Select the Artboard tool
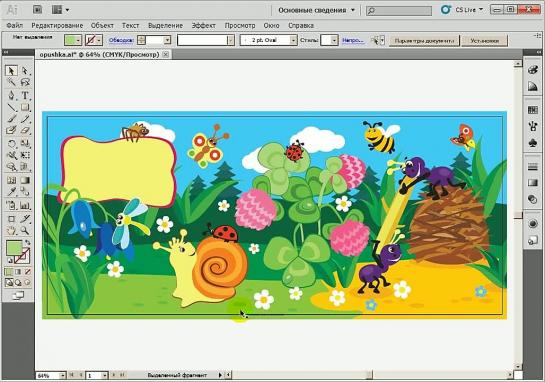The width and height of the screenshot is (545, 382). pyautogui.click(x=11, y=219)
